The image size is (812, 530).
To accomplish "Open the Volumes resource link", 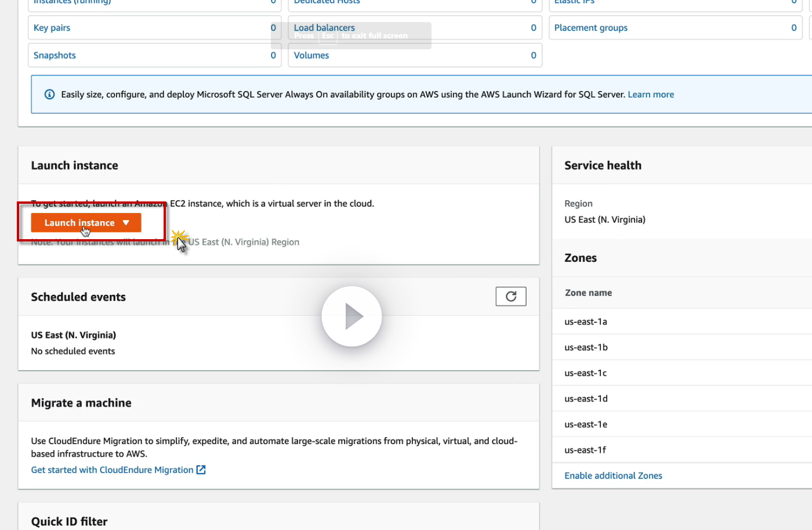I will click(311, 56).
